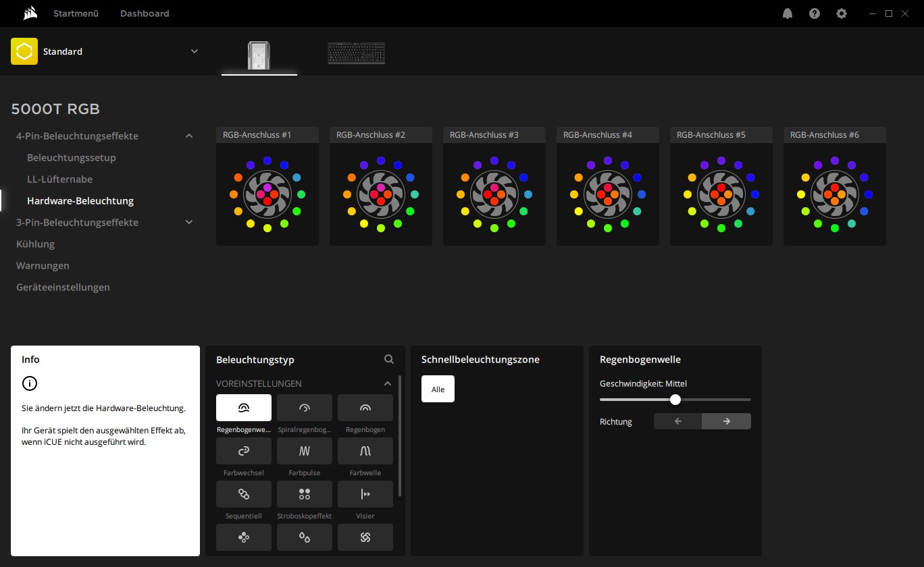
Task: Open the Standard profile dropdown
Action: [195, 51]
